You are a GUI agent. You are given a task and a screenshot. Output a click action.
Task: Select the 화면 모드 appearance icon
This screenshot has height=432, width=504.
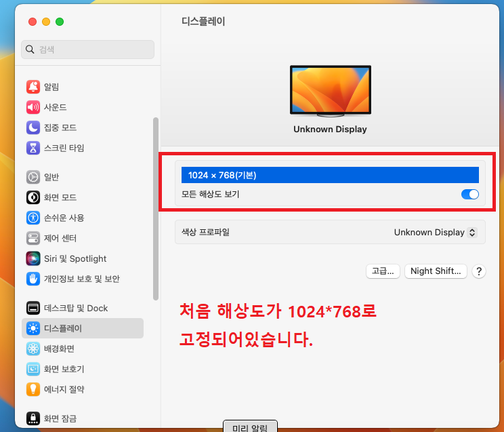(33, 197)
